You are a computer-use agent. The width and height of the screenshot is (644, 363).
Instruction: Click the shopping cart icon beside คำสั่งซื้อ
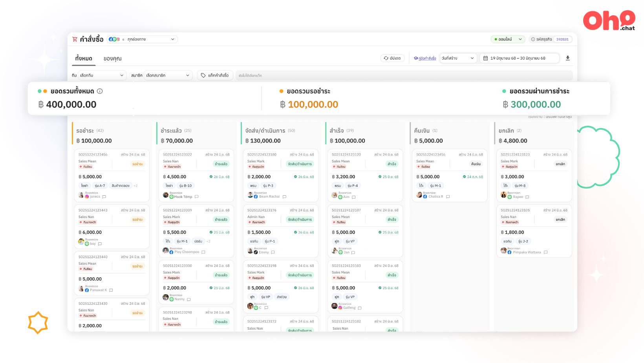pyautogui.click(x=75, y=39)
